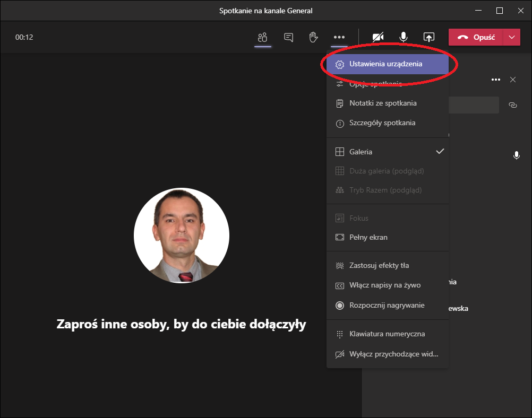Click the three-dots more actions icon in toolbar
This screenshot has height=418, width=532.
pyautogui.click(x=339, y=37)
